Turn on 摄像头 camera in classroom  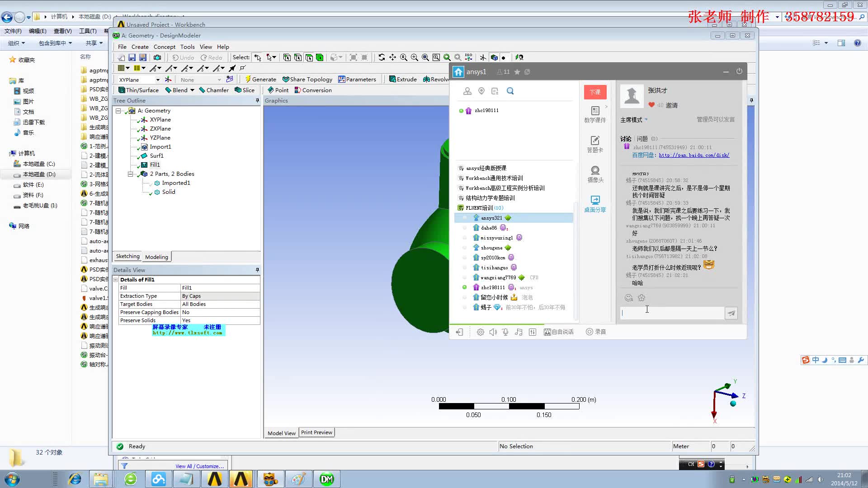(x=595, y=174)
